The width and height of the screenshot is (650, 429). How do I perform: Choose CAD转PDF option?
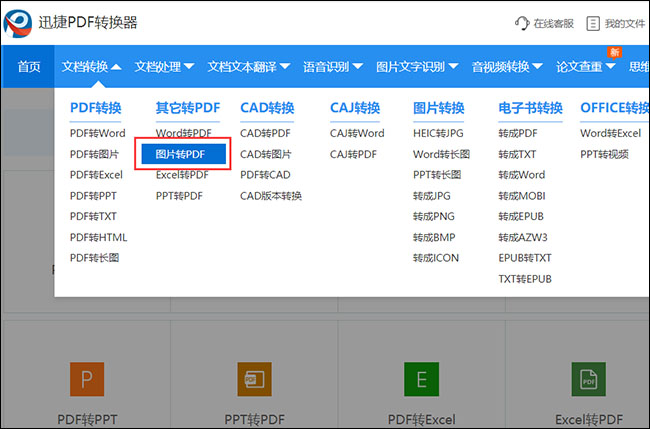265,133
